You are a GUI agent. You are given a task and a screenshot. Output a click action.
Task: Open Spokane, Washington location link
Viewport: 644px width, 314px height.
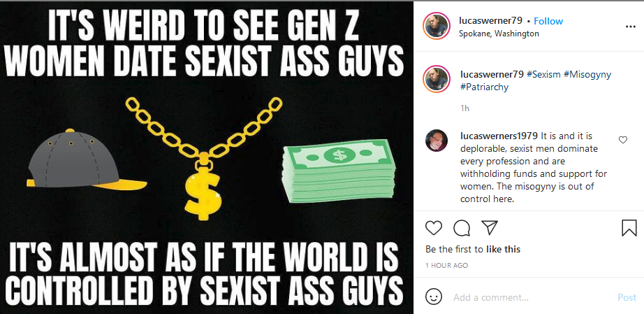pyautogui.click(x=499, y=34)
